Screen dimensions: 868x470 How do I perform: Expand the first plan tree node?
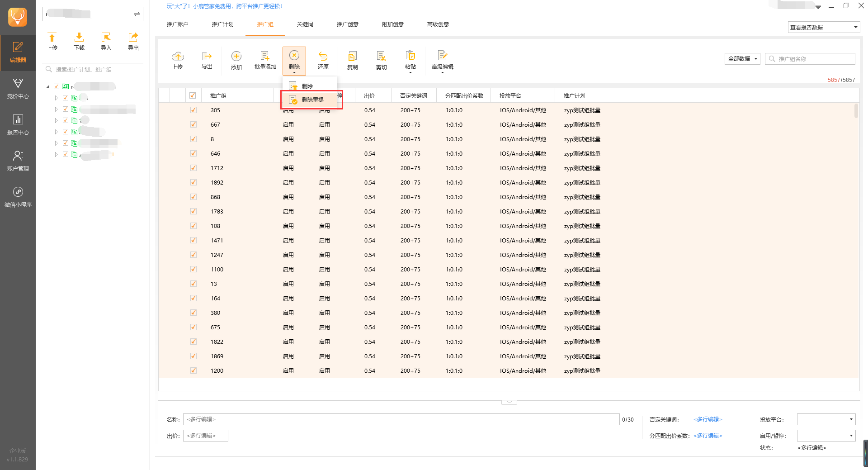(56, 98)
